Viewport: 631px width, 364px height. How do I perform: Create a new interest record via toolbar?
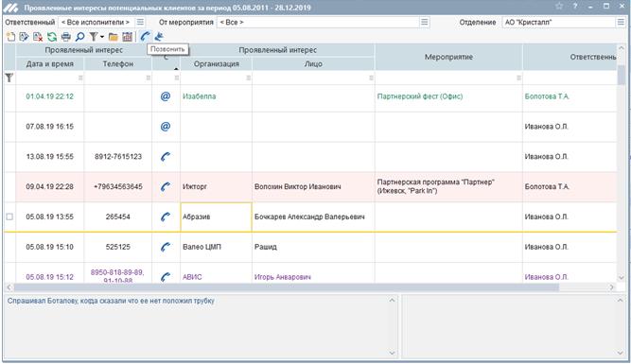point(10,37)
